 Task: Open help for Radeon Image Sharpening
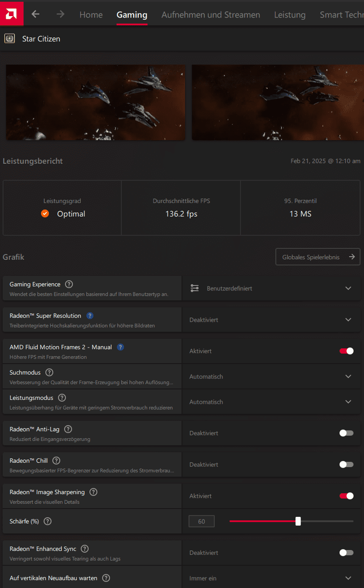tap(93, 492)
